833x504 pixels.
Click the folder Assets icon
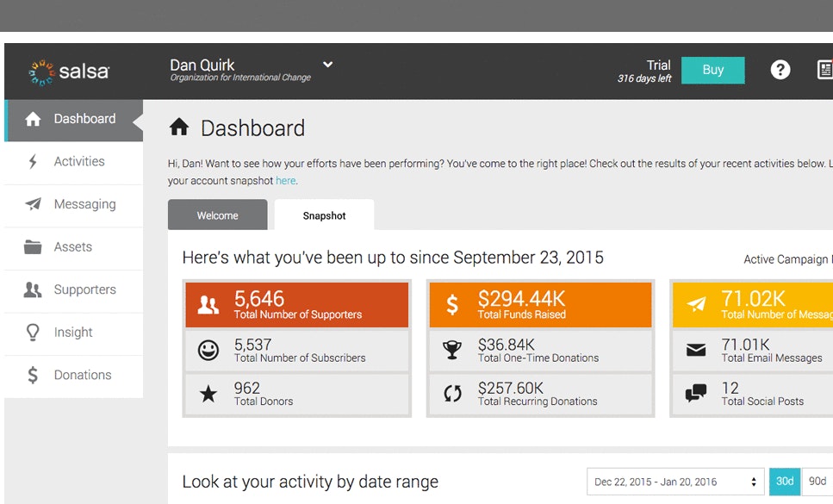[x=33, y=247]
